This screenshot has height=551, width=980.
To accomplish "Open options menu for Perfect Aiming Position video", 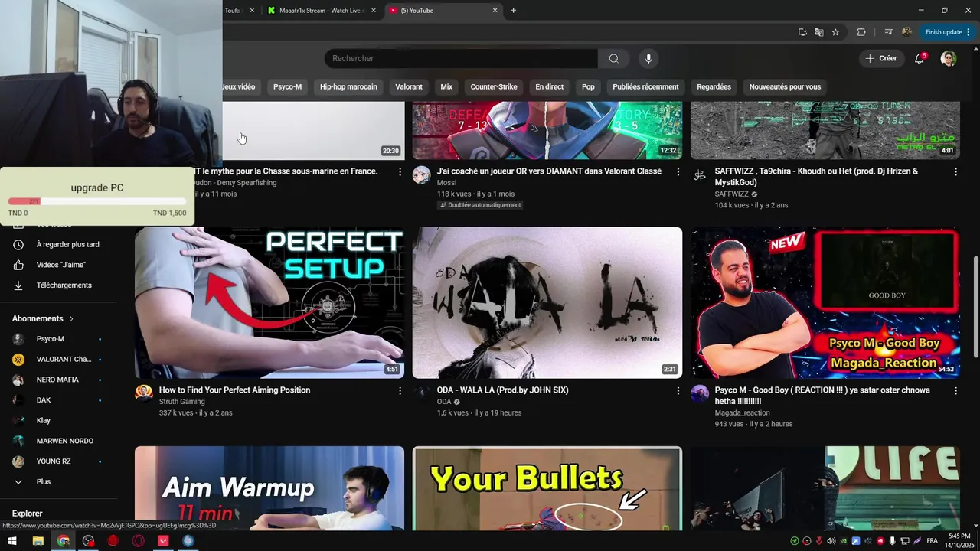I will (400, 390).
